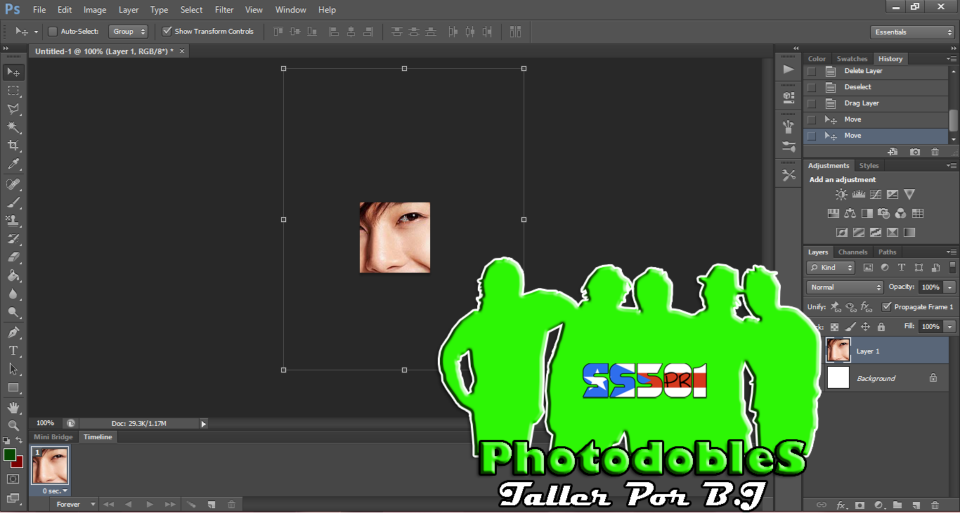Viewport: 960px width, 513px height.
Task: Toggle lock transparent pixels
Action: click(x=834, y=327)
